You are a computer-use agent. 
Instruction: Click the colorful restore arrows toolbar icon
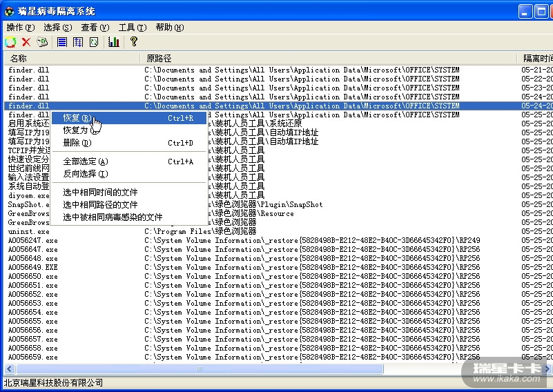10,42
